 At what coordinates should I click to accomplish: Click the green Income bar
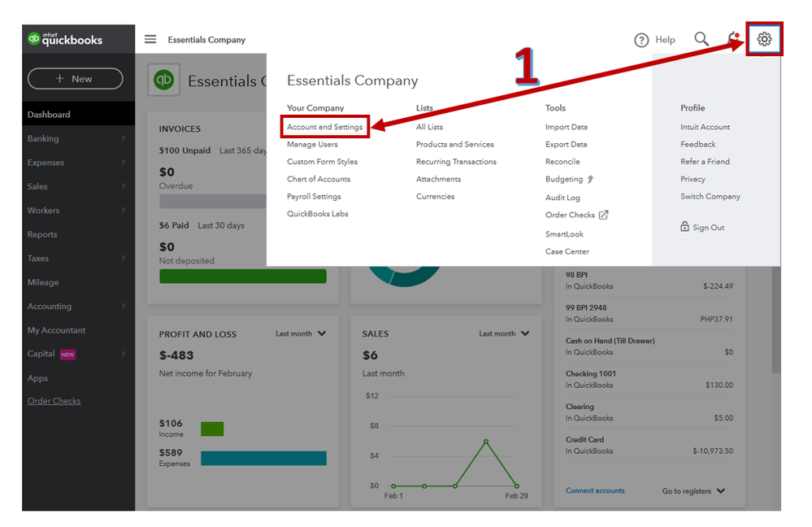coord(212,429)
